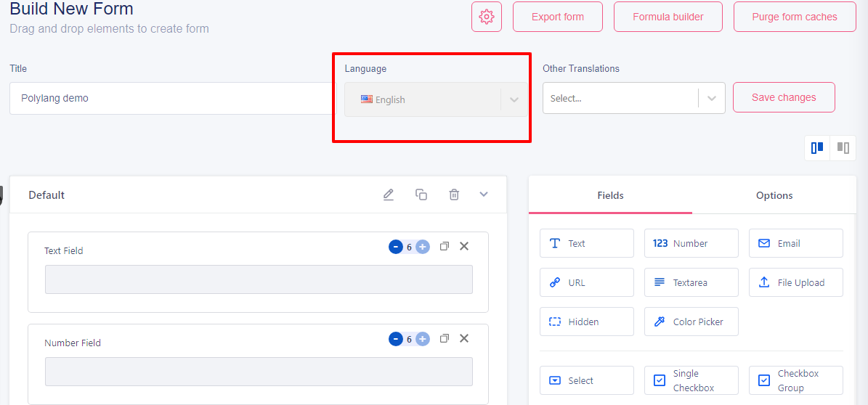Expand the Other Translations select
This screenshot has width=868, height=405.
(634, 98)
